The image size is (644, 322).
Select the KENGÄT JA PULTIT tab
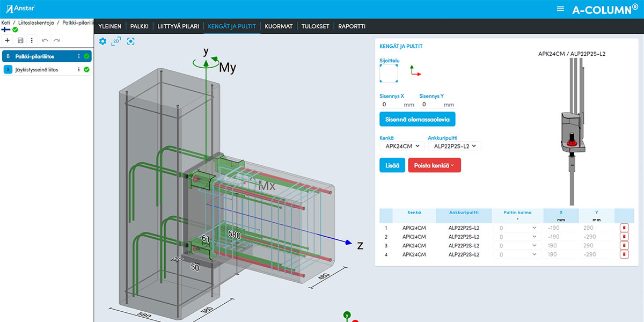click(232, 26)
